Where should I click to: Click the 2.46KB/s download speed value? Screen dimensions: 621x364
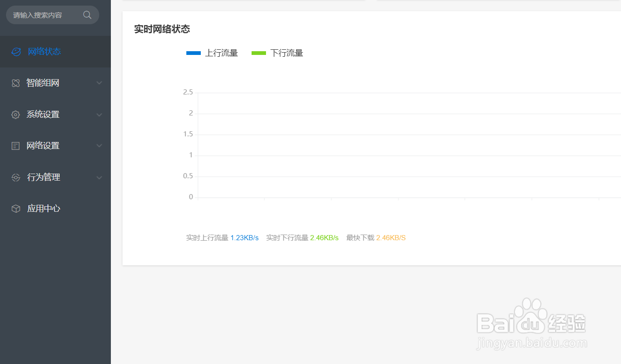(325, 237)
